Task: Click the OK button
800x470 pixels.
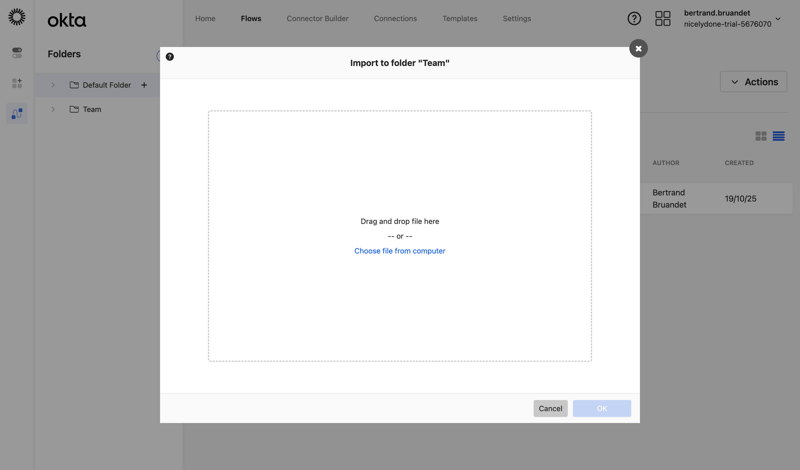Action: coord(602,408)
